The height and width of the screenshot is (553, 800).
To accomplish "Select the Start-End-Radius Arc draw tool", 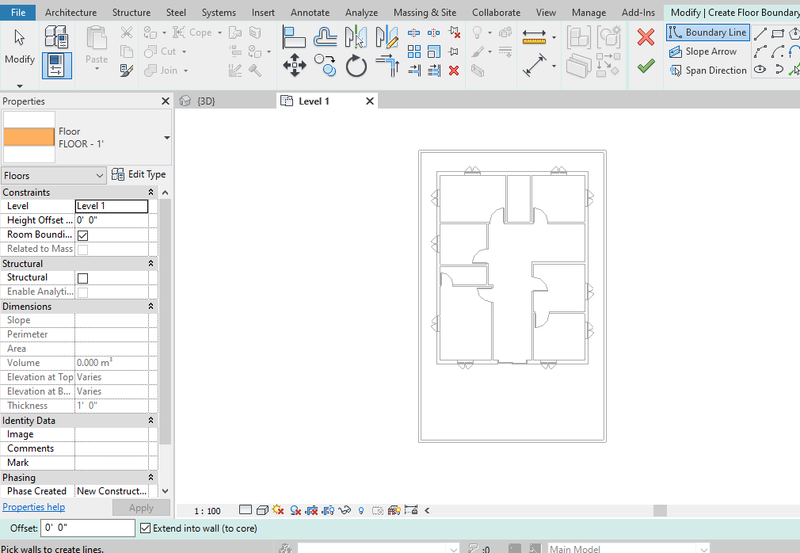I will [x=760, y=52].
